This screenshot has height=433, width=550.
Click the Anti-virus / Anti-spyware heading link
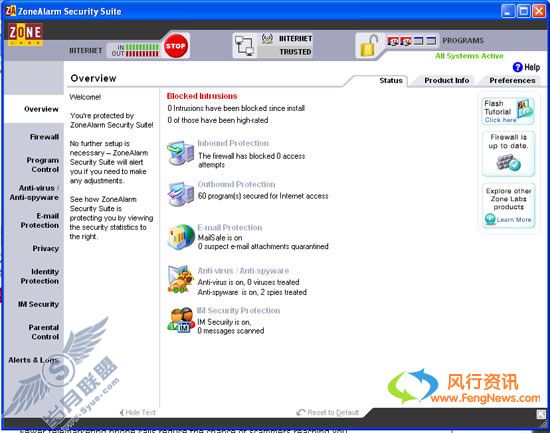pos(243,271)
